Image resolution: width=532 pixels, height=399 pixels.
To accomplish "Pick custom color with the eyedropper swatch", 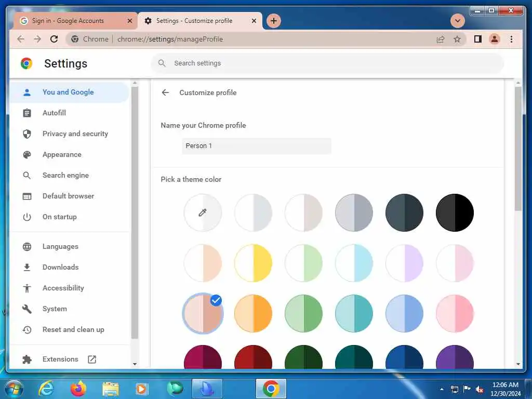I will 203,212.
